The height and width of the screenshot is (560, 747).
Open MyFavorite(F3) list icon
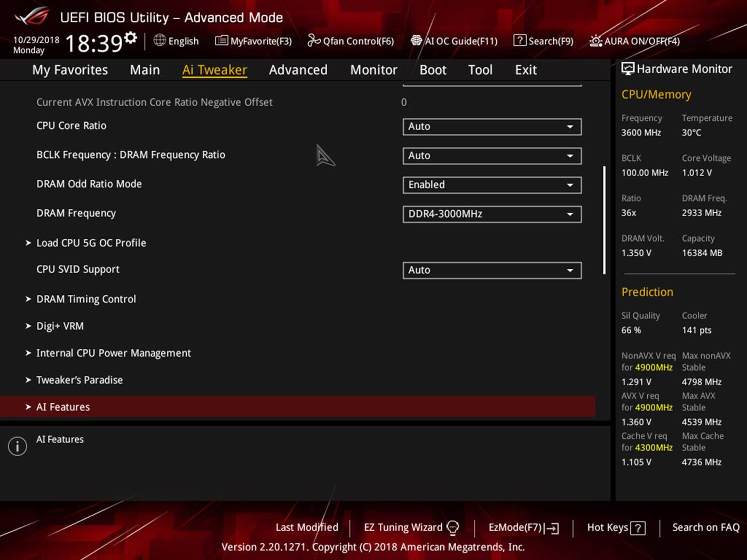(x=221, y=41)
